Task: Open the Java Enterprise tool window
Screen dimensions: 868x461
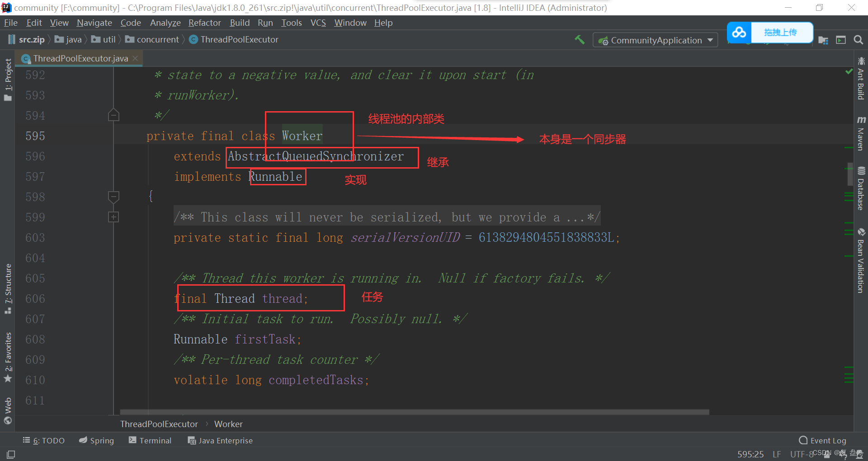Action: [220, 441]
